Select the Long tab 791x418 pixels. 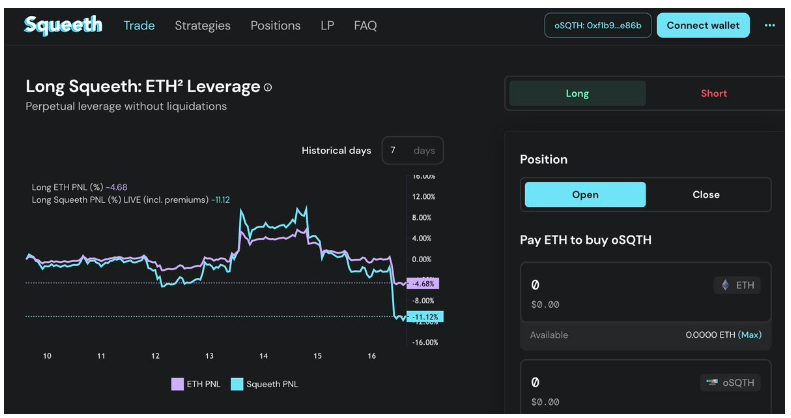(x=577, y=93)
